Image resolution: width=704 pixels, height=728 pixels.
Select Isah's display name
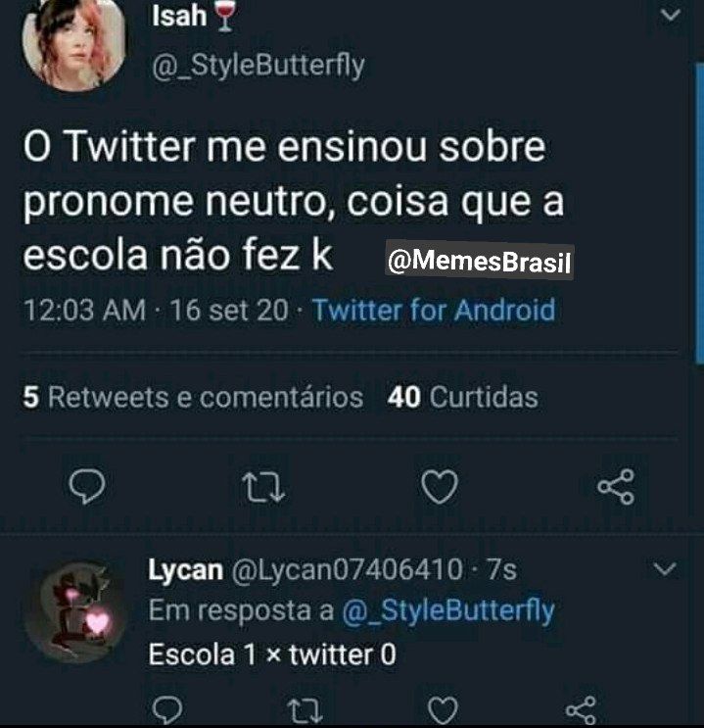(179, 16)
